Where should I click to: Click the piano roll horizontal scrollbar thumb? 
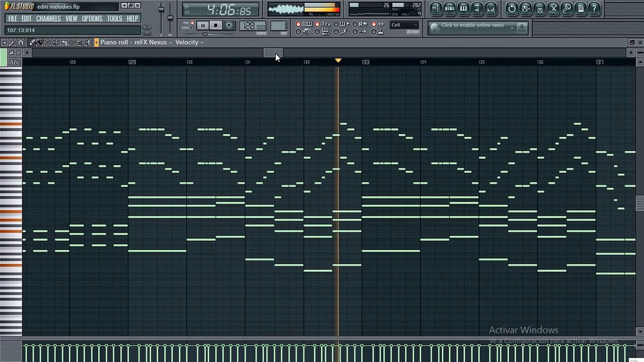click(x=273, y=53)
